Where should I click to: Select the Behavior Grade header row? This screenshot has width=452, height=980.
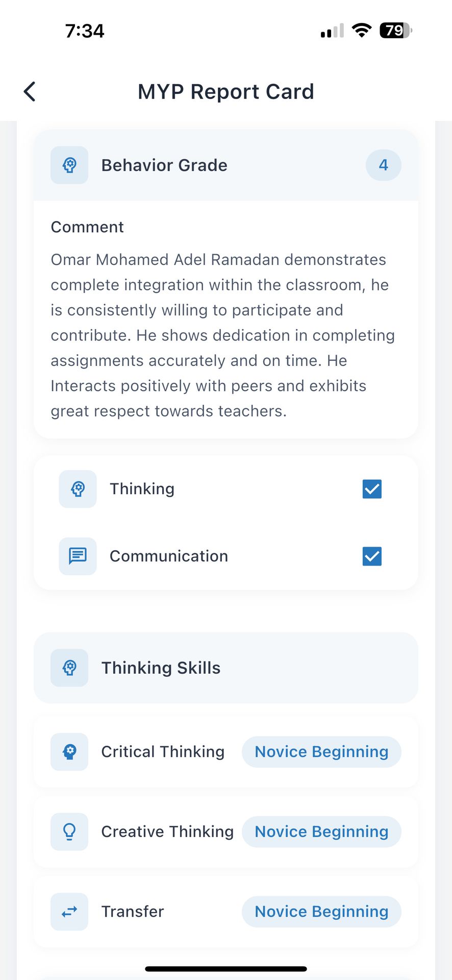click(225, 165)
